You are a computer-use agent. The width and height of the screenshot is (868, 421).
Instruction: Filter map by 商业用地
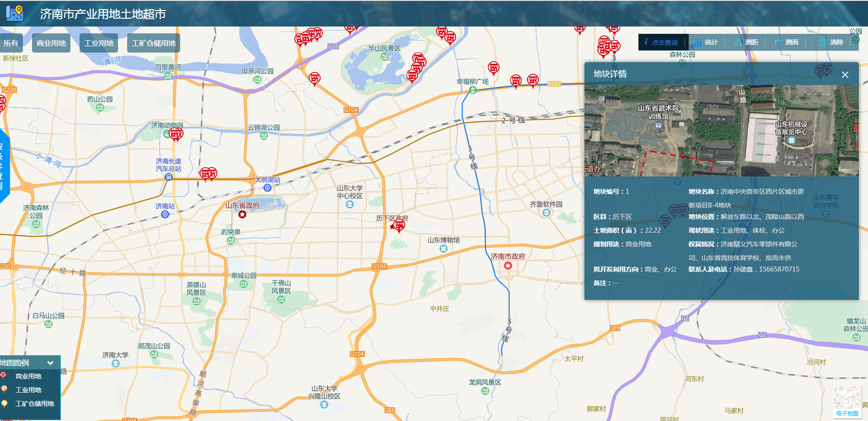(51, 43)
